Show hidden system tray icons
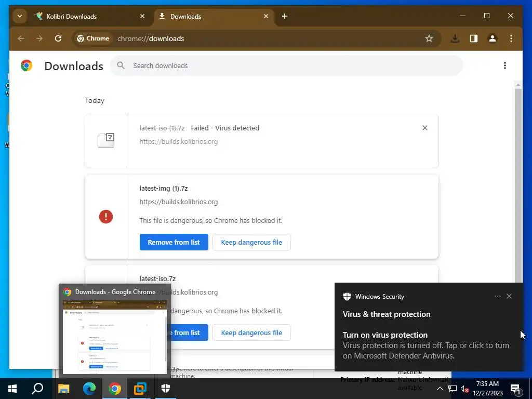The image size is (532, 399). tap(440, 389)
